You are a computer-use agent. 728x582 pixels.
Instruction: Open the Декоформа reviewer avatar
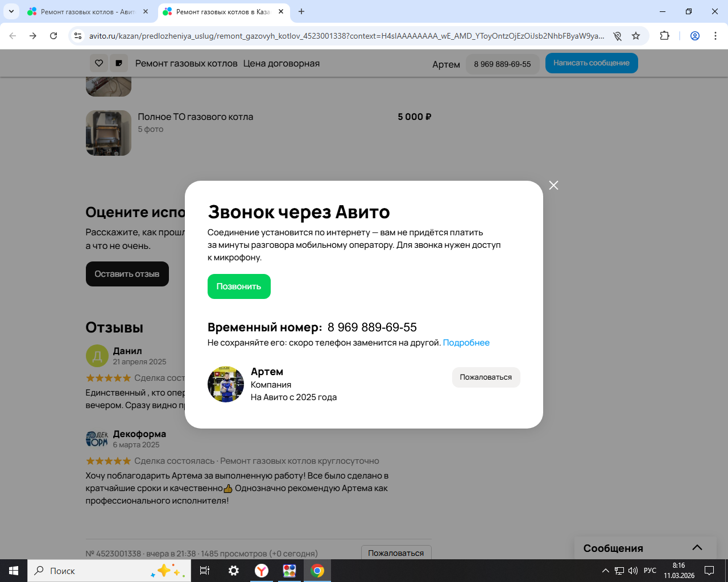97,439
